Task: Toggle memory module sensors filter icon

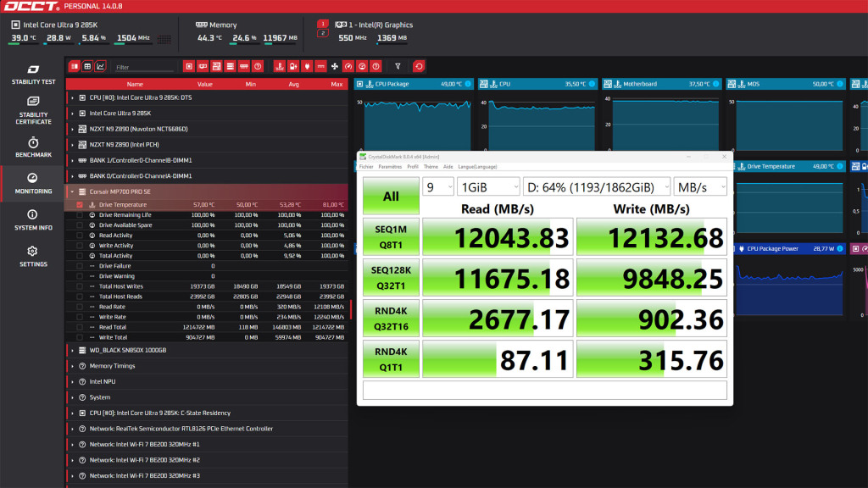Action: tap(244, 66)
